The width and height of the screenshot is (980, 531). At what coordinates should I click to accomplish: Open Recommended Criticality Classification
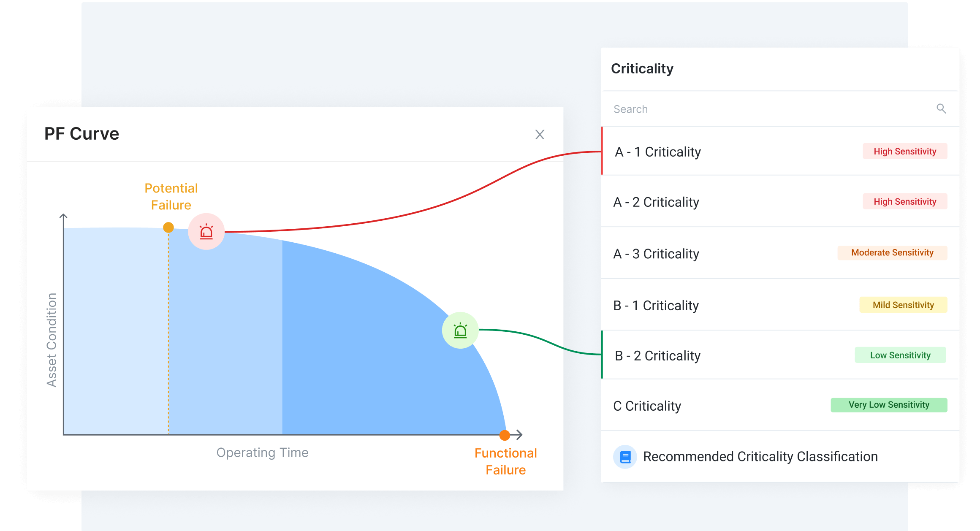[x=760, y=456]
